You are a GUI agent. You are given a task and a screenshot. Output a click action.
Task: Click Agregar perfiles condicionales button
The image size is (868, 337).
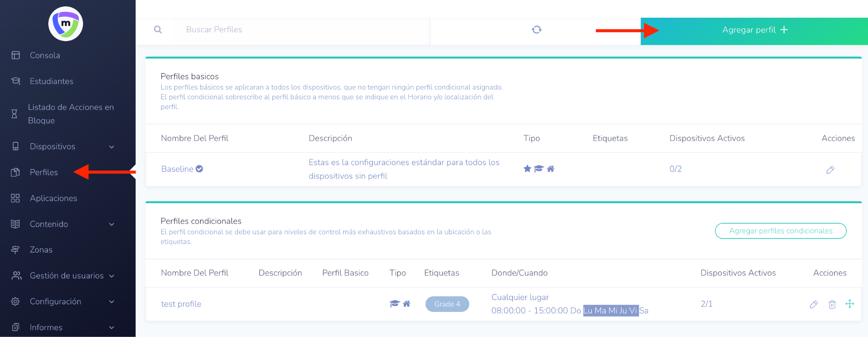click(x=780, y=231)
